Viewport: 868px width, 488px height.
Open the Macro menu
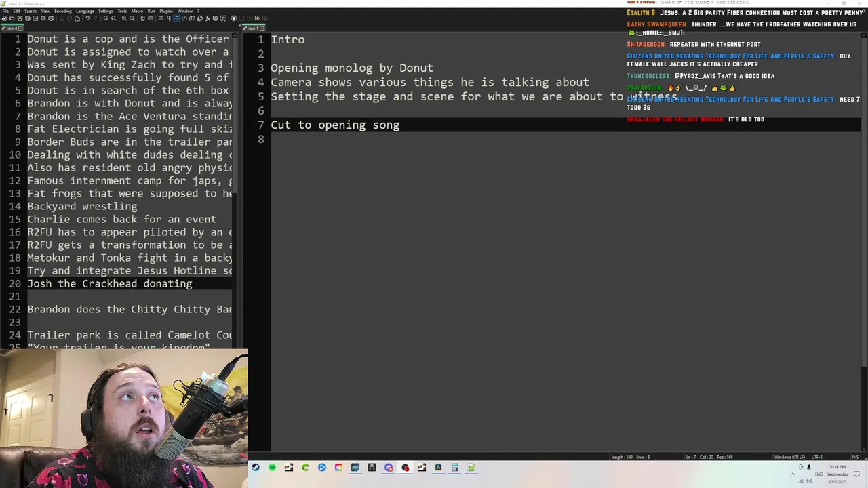[137, 11]
